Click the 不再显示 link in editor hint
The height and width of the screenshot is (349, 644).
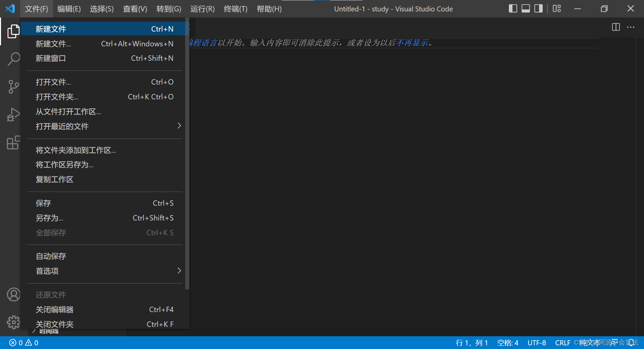click(x=412, y=43)
